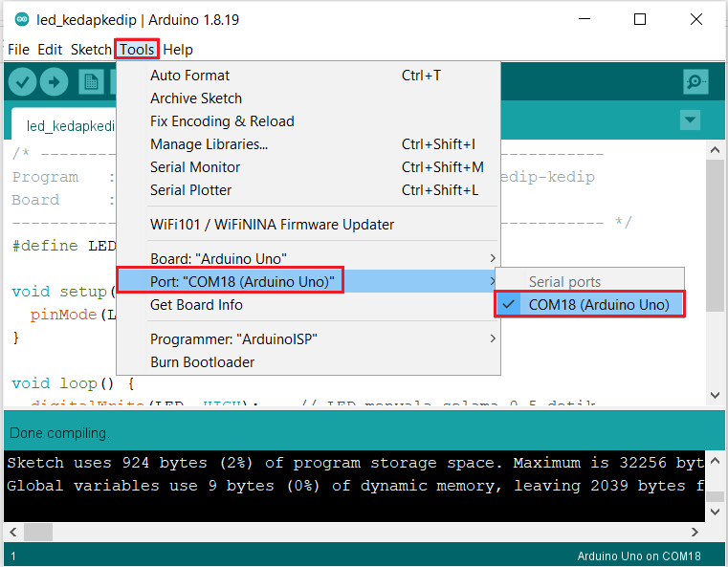This screenshot has height=567, width=728.
Task: Expand the Board: "Arduino Uno" submenu
Action: (x=308, y=258)
